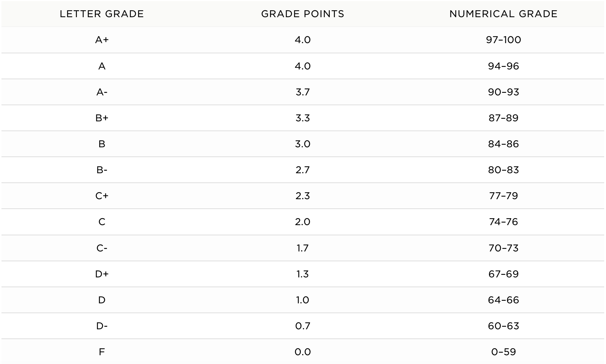
Task: Click the 0.0 grade points cell
Action: pos(303,352)
